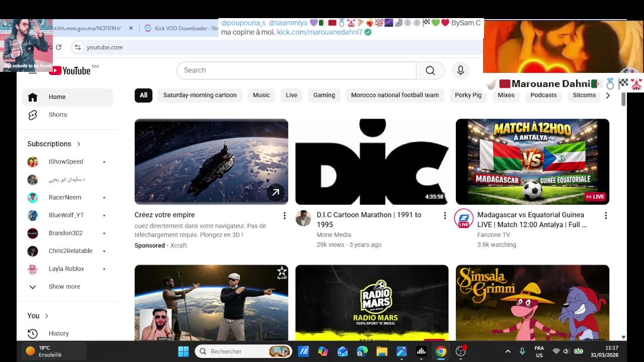
Task: Open Home in the sidebar
Action: [67, 97]
